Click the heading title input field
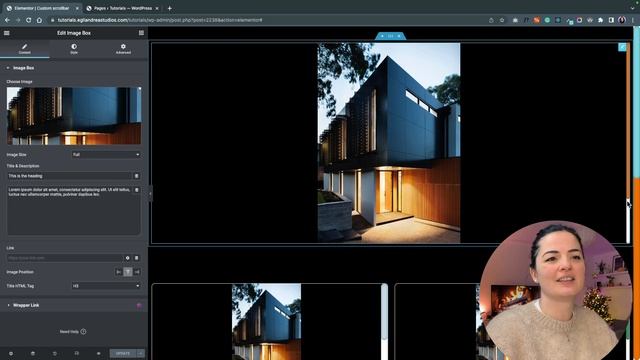This screenshot has width=640, height=360. [x=69, y=176]
